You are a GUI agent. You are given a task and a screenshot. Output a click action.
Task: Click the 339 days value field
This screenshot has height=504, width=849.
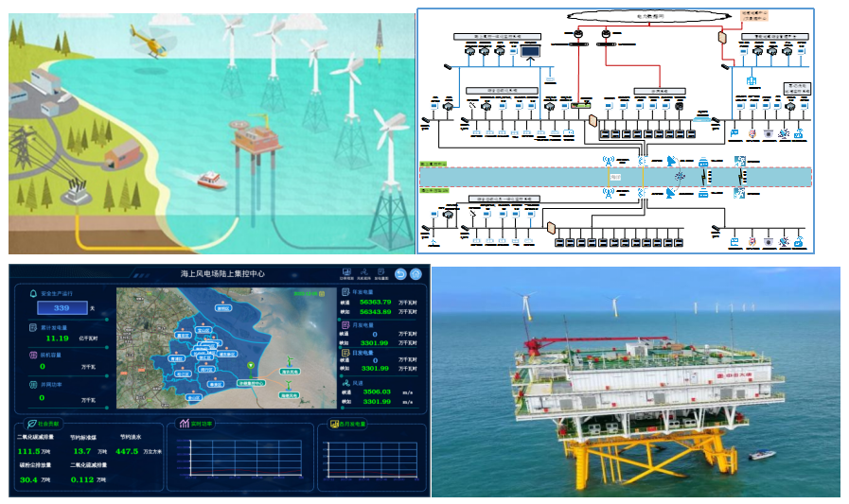pyautogui.click(x=62, y=308)
